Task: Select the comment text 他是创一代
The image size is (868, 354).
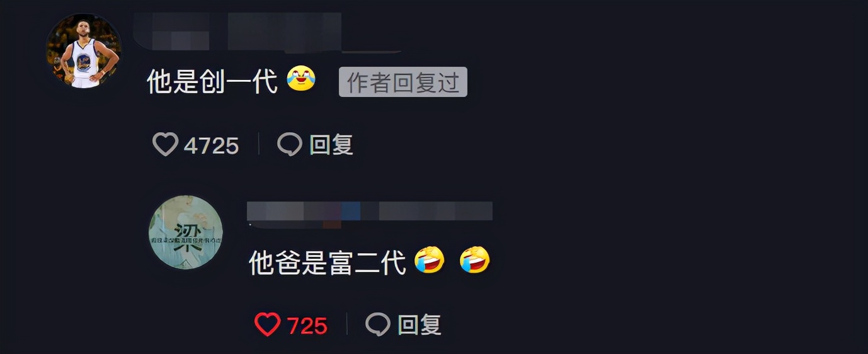Action: [212, 82]
